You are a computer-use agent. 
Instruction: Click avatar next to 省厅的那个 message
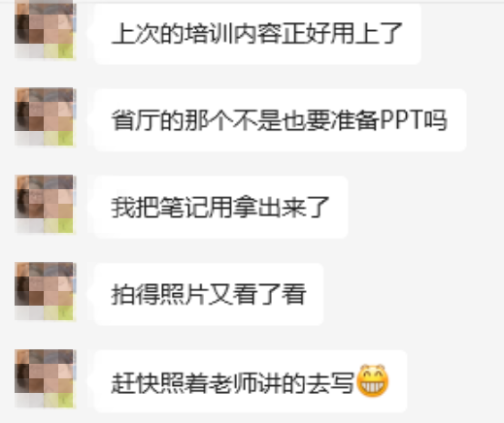click(45, 116)
